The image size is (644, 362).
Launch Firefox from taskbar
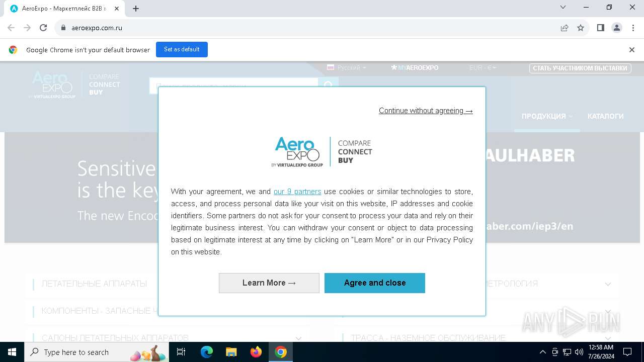pyautogui.click(x=256, y=352)
